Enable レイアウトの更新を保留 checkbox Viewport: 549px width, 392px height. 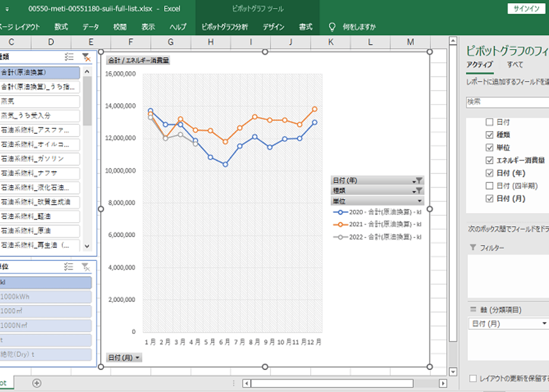(x=473, y=378)
